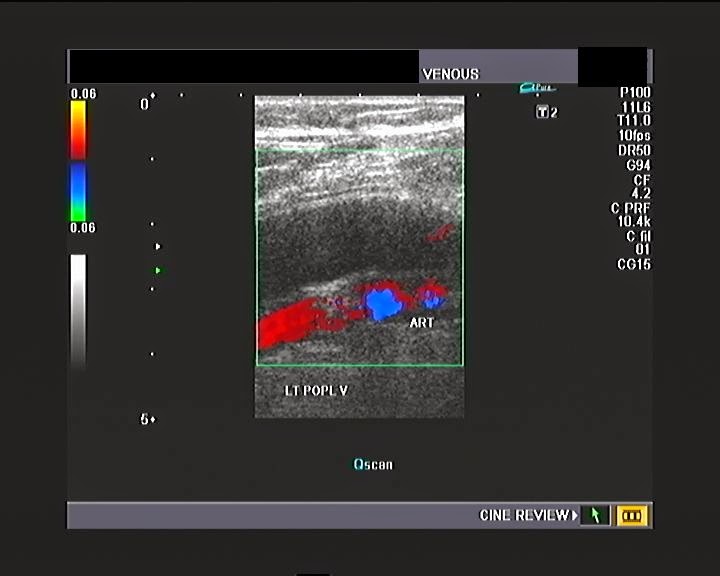Viewport: 720px width, 576px height.
Task: Click the green arrow depth marker
Action: (158, 271)
